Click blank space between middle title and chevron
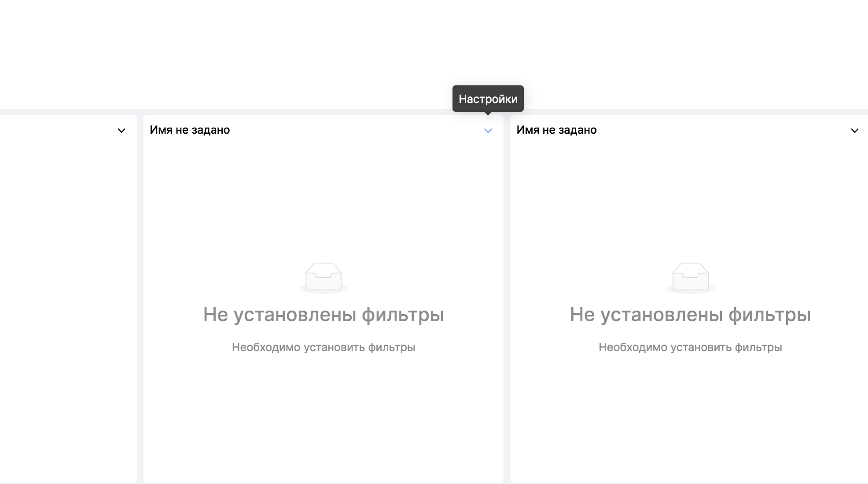The height and width of the screenshot is (484, 868). [352, 130]
